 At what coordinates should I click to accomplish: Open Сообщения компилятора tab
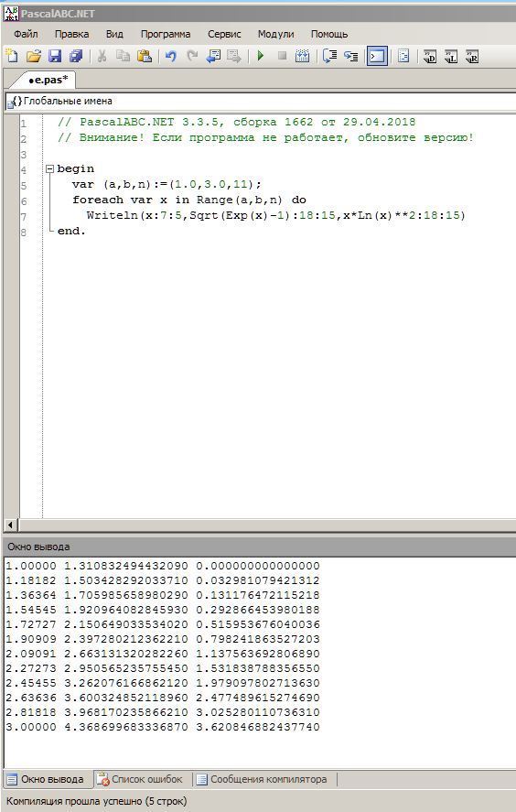click(263, 779)
